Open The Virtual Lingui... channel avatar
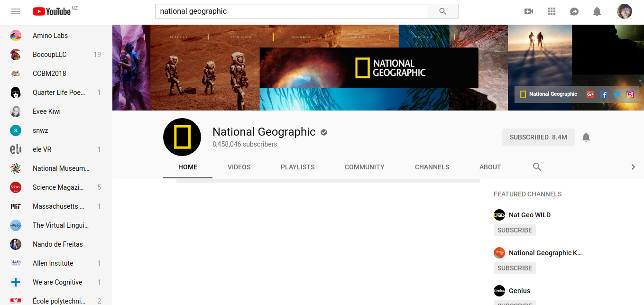Viewport: 644px width, 305px height. coord(16,225)
